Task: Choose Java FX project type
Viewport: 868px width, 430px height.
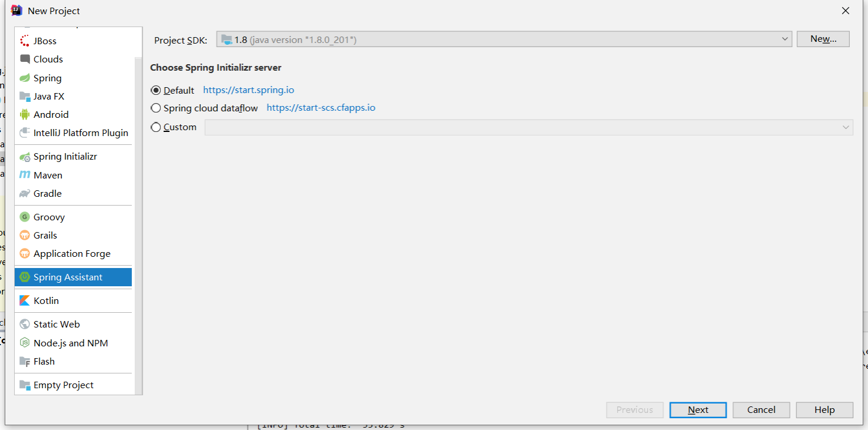Action: pos(73,97)
